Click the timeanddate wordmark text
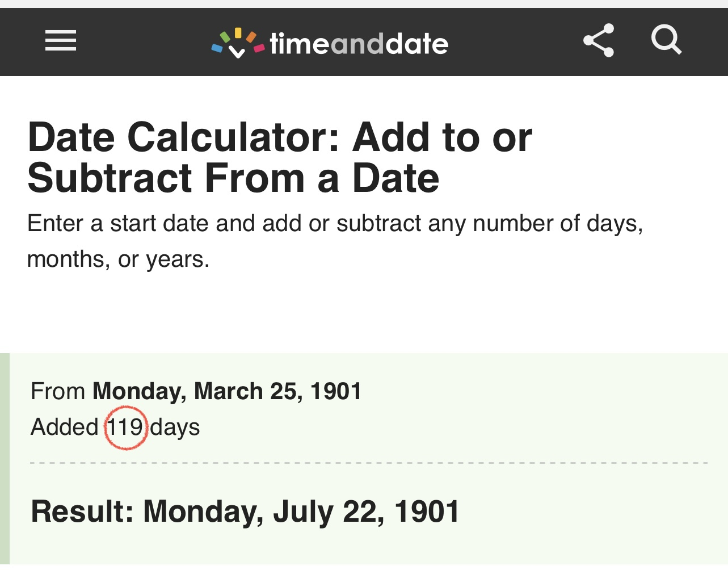 click(x=359, y=44)
